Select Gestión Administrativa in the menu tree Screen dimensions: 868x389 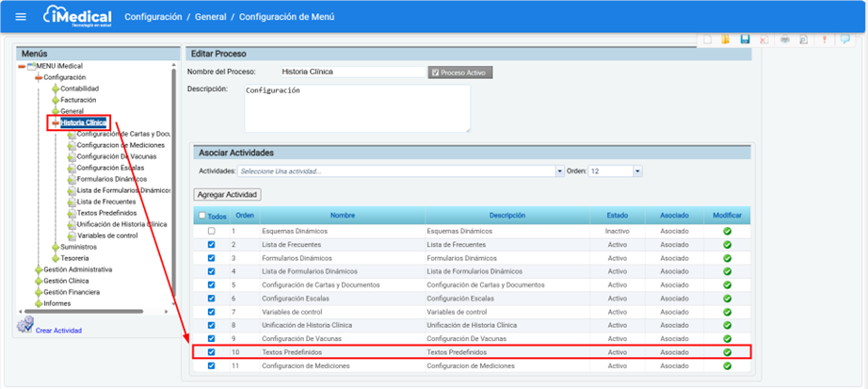[77, 269]
